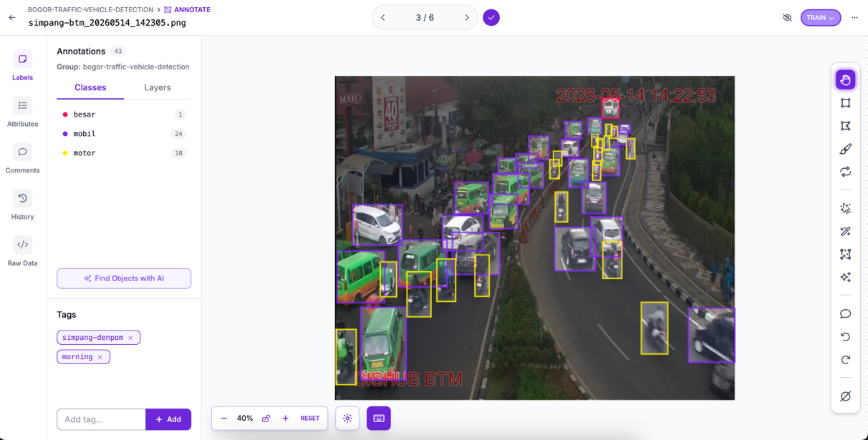The width and height of the screenshot is (868, 440).
Task: Redo the last annotation action
Action: [x=845, y=359]
